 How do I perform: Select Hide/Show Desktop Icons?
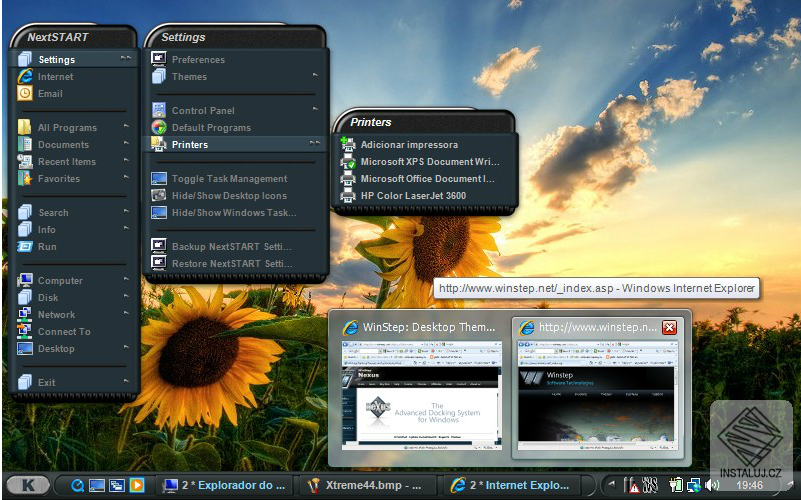pos(236,196)
